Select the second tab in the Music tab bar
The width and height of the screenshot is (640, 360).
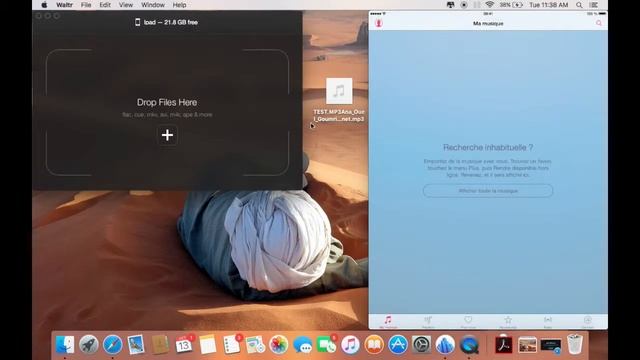click(428, 321)
